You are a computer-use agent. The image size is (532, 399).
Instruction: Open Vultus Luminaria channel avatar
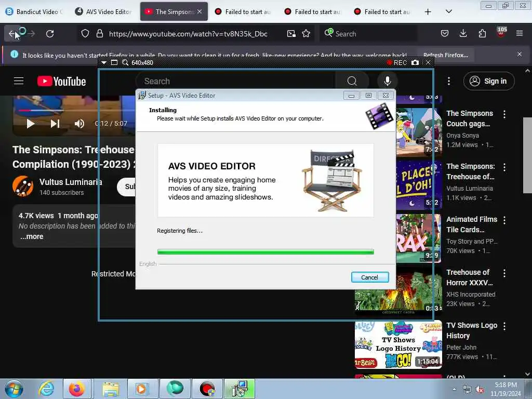click(23, 186)
